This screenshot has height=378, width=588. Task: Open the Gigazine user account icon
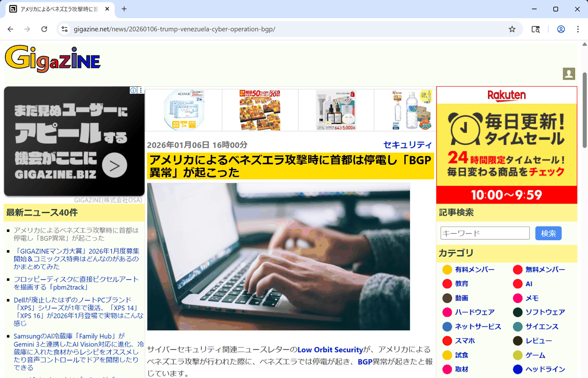(568, 74)
